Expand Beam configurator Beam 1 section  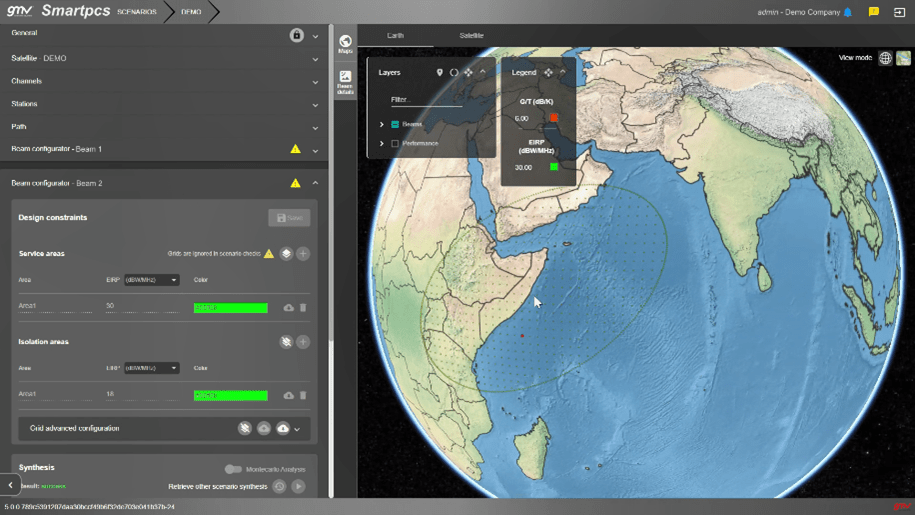(315, 150)
